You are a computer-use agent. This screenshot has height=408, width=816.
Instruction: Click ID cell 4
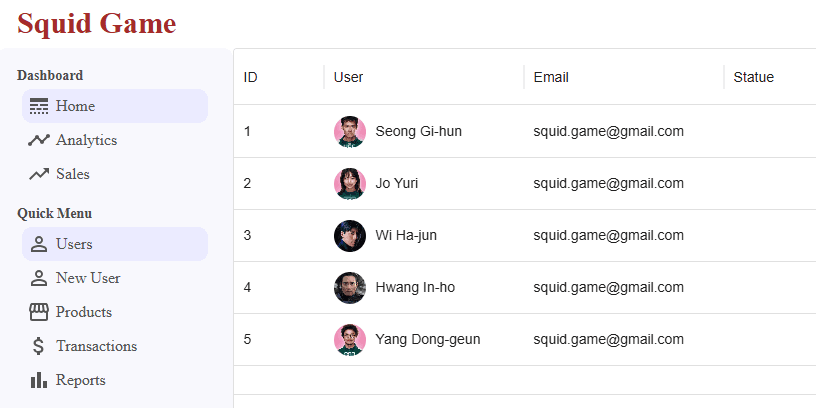click(247, 288)
